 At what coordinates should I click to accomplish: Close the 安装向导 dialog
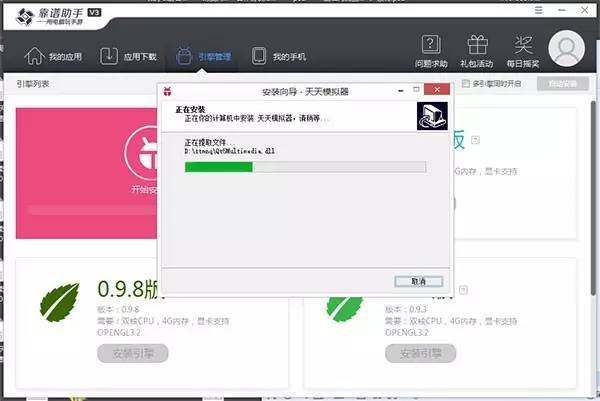click(437, 90)
